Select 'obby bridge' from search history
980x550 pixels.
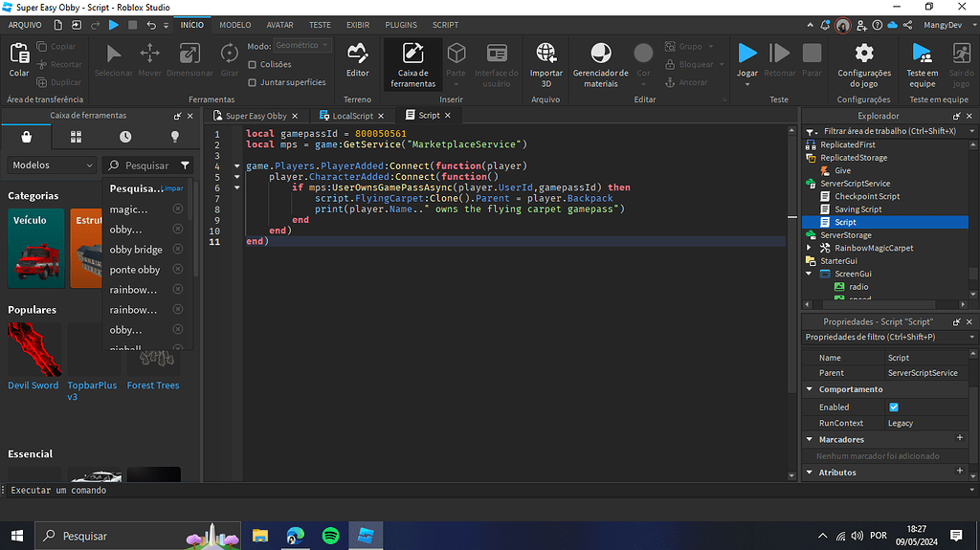(x=136, y=250)
